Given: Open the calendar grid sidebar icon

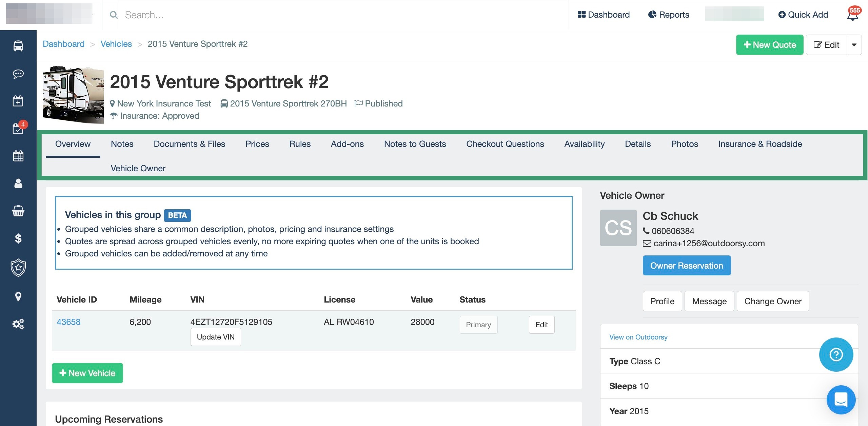Looking at the screenshot, I should pos(18,156).
